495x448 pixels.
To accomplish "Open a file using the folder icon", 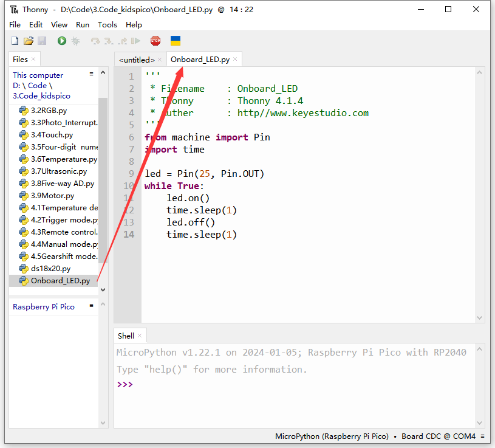I will coord(29,41).
